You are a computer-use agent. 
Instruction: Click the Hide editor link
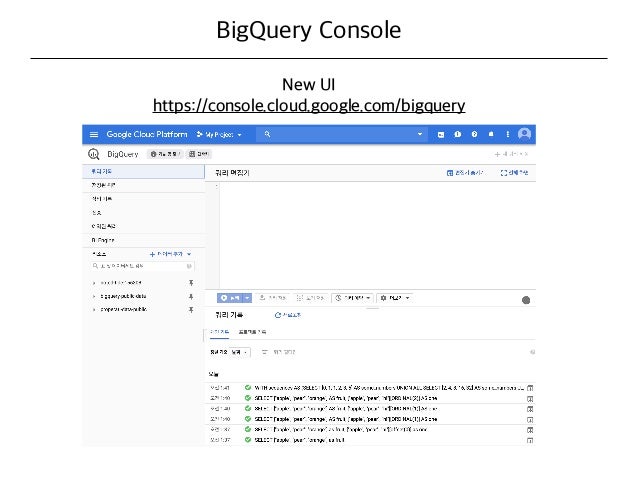[465, 173]
